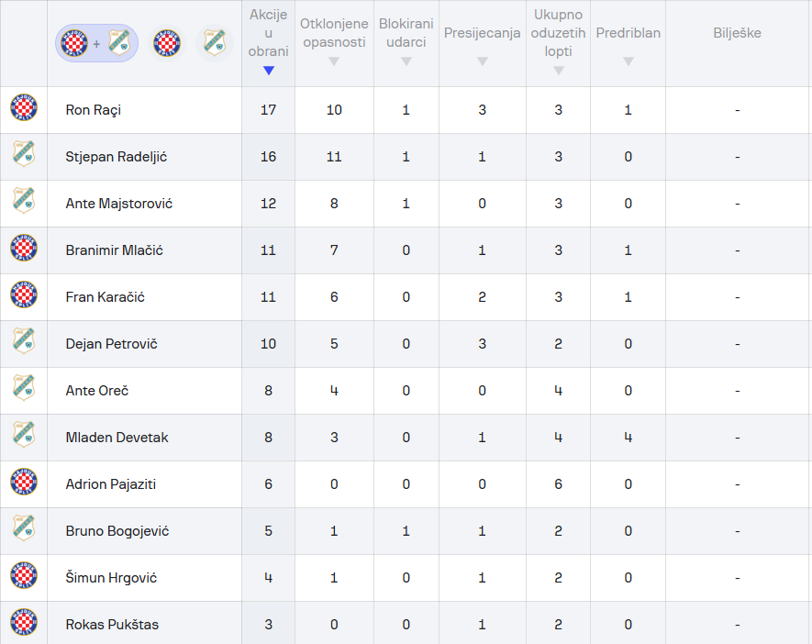Sort by Predriblan column arrow
Viewport: 812px width, 644px height.
628,61
